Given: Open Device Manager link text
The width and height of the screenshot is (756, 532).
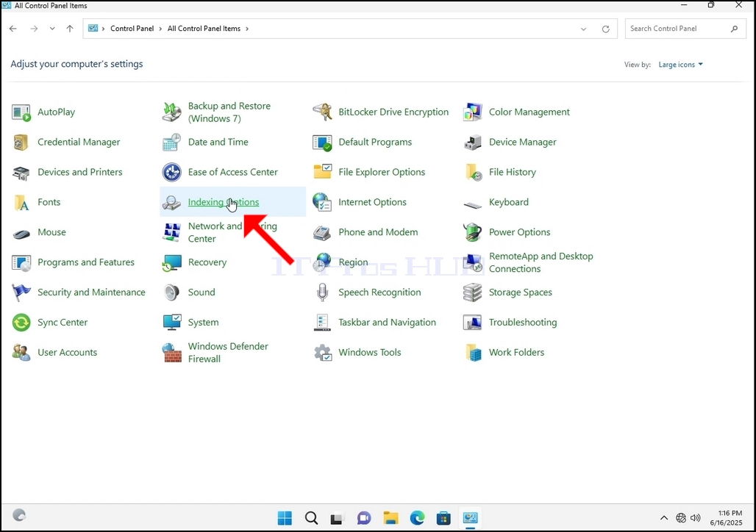Looking at the screenshot, I should point(523,142).
